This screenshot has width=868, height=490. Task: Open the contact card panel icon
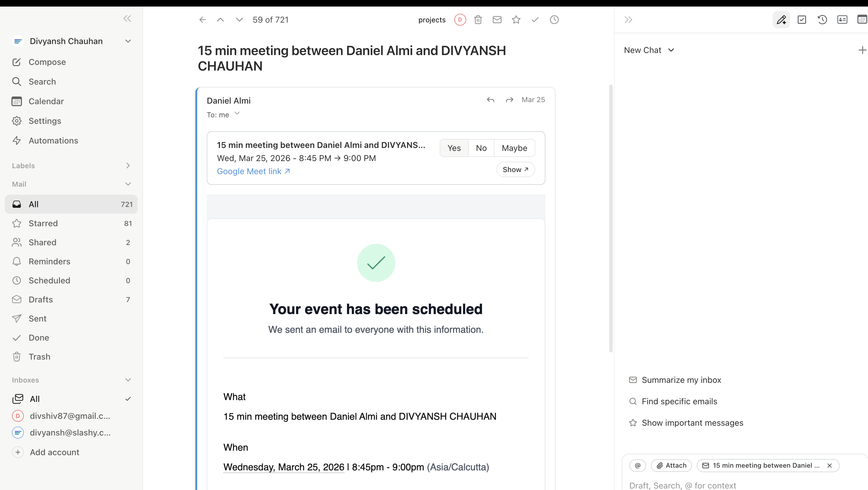click(x=842, y=20)
